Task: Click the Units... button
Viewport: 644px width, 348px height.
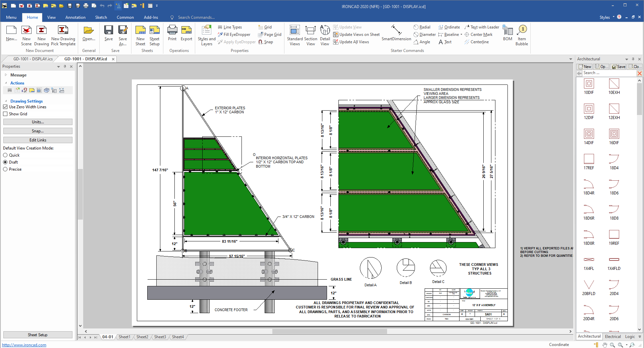Action: 38,122
